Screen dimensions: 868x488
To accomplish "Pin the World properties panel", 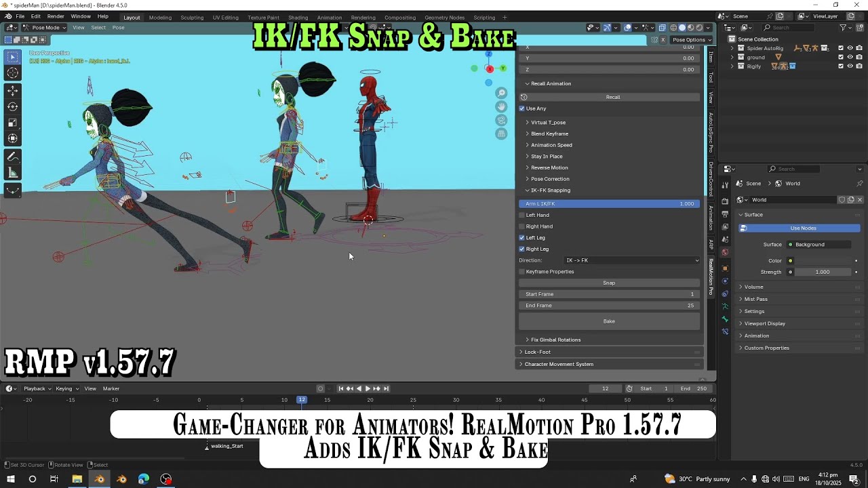I will pos(859,184).
